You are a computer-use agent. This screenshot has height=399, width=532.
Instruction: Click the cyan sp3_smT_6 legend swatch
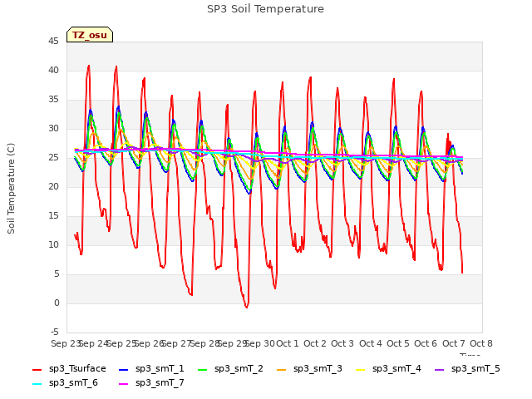tap(37, 384)
